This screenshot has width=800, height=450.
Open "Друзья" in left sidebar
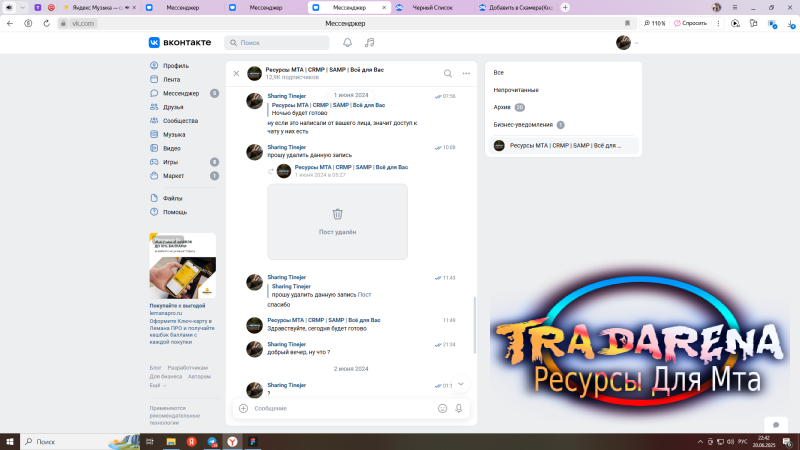173,106
